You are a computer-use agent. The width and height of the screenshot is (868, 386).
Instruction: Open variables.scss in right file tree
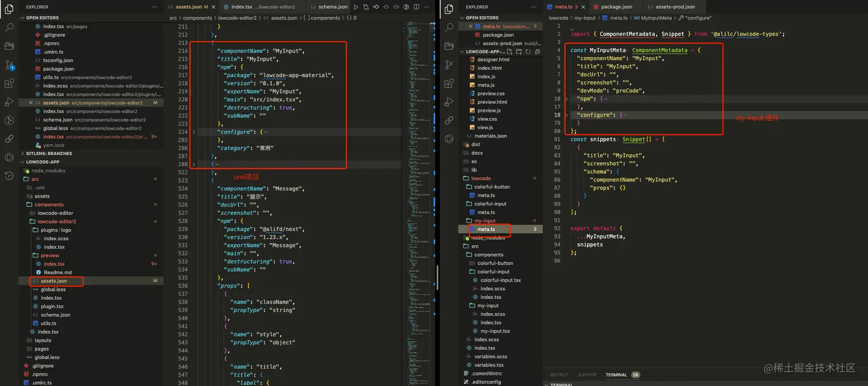(x=490, y=356)
